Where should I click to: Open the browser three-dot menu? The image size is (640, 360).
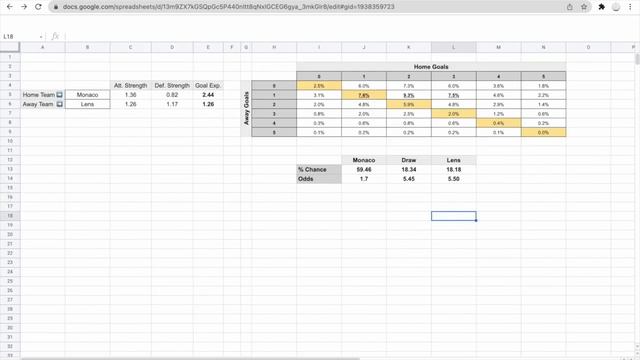pos(630,7)
